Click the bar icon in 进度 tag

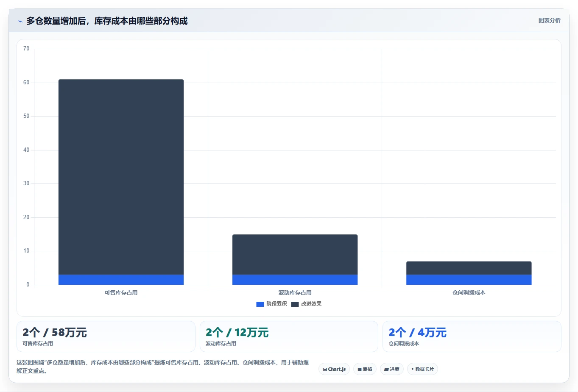point(386,370)
